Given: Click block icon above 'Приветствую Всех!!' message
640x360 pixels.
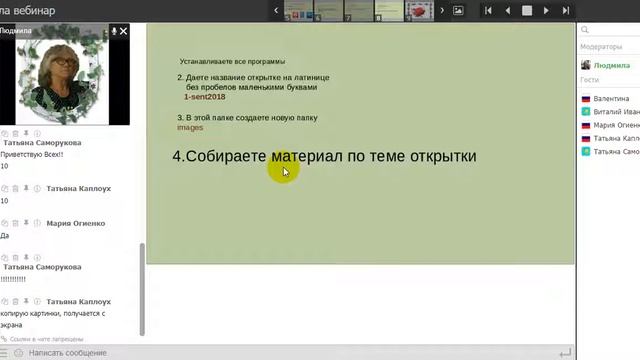Looking at the screenshot, I should tap(5, 133).
